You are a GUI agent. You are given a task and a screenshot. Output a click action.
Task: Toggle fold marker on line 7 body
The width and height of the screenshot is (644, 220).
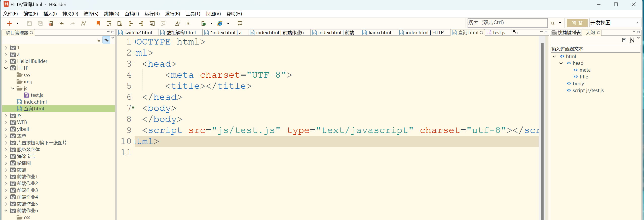133,108
